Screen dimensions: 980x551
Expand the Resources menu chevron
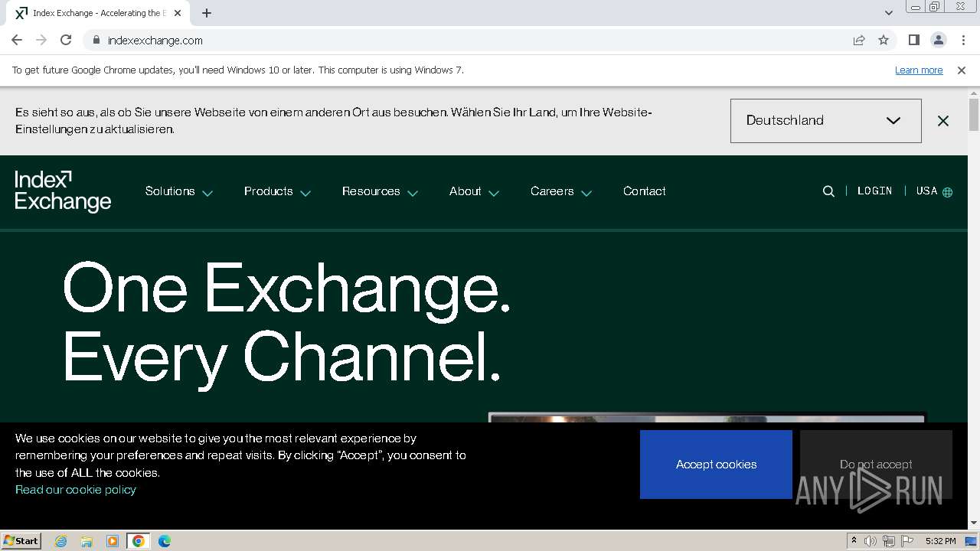413,193
